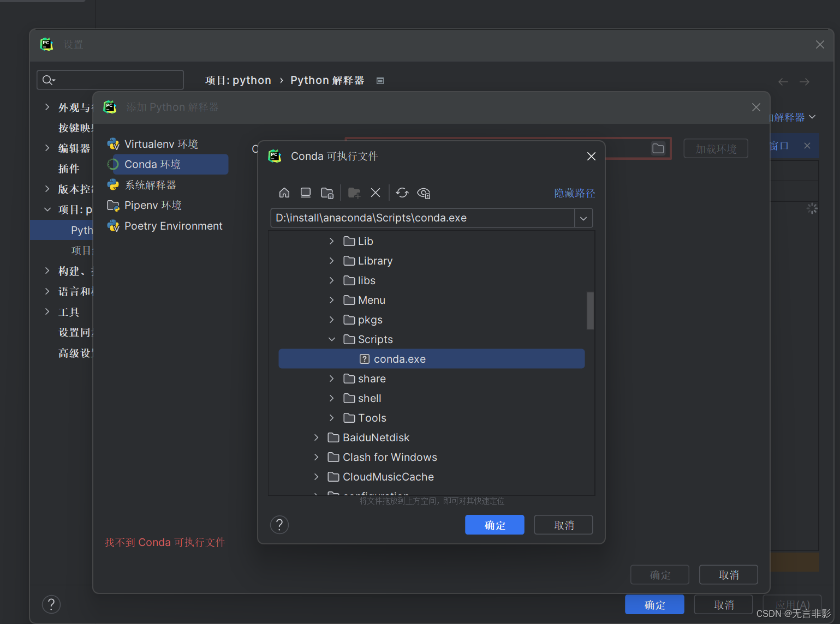The height and width of the screenshot is (624, 840).
Task: Expand the share folder
Action: 331,379
